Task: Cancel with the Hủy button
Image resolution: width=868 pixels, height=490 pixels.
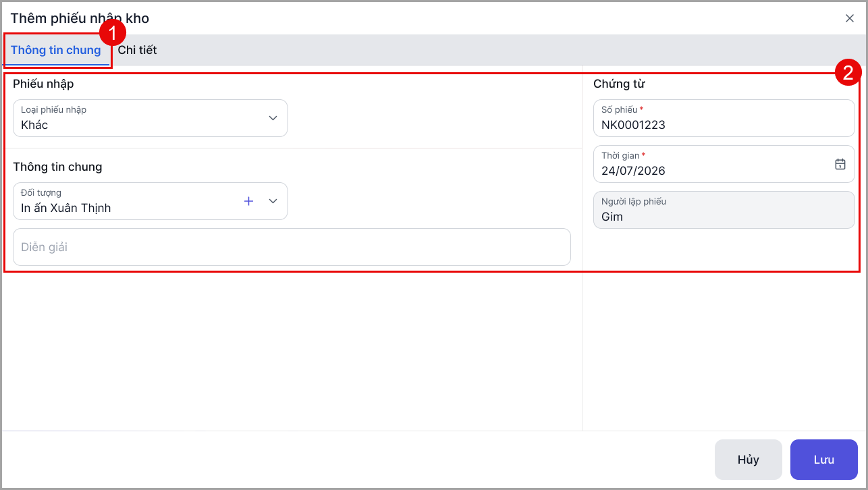Action: coord(749,460)
